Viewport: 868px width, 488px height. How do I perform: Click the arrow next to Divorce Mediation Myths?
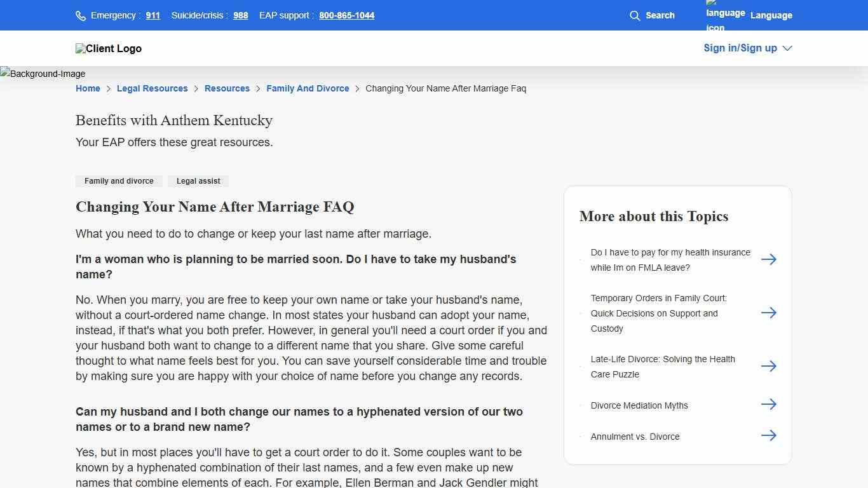(769, 404)
